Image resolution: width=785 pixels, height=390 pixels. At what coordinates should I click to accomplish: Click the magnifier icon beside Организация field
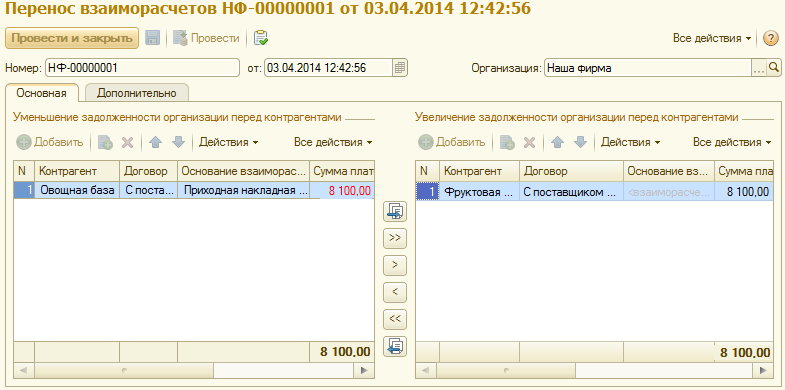774,68
